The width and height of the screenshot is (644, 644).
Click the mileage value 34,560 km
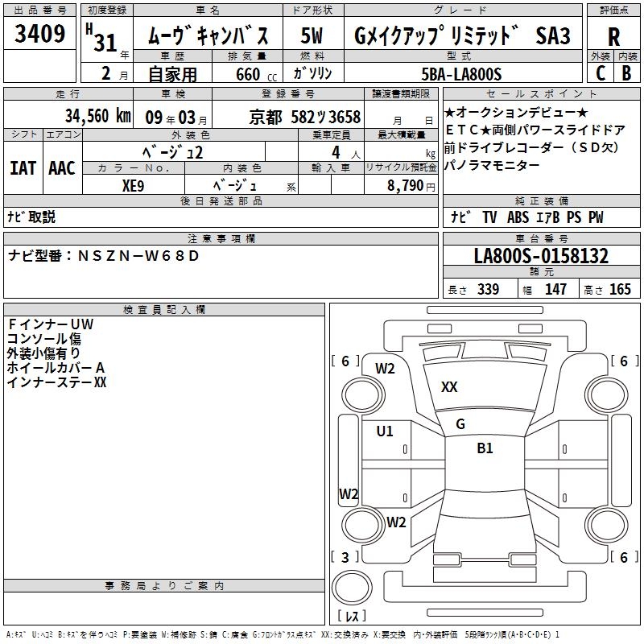[x=98, y=116]
